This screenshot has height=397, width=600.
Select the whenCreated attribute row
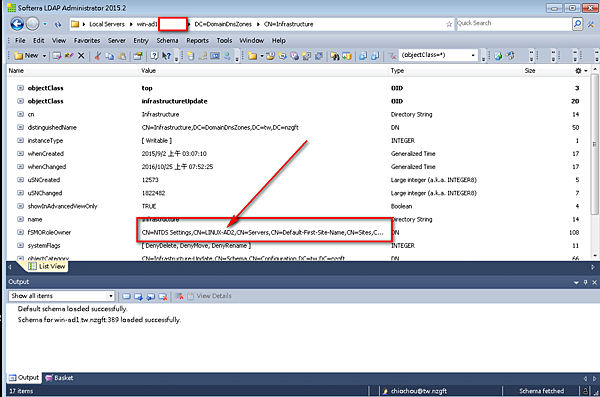coord(298,154)
